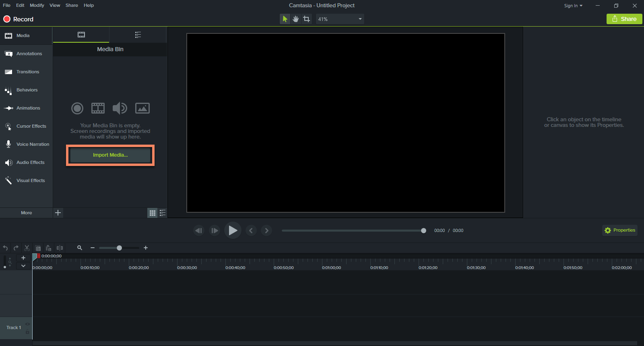
Task: Switch Media Bin to list view
Action: point(163,213)
